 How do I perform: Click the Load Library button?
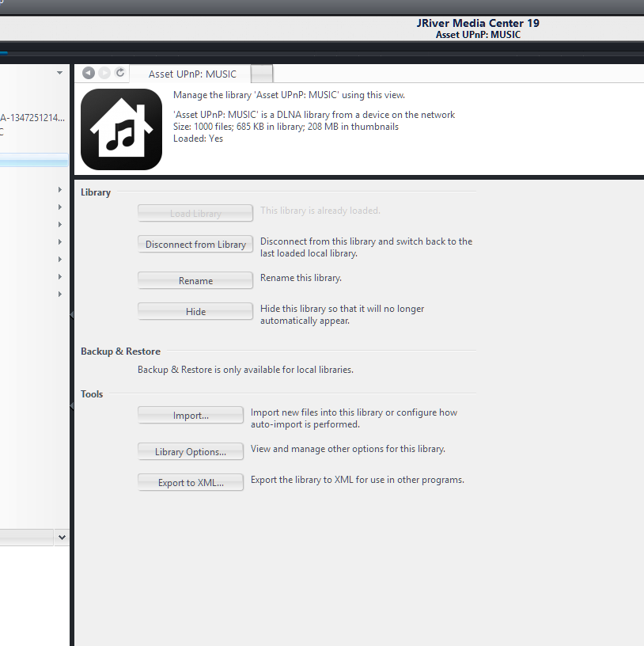coord(195,213)
